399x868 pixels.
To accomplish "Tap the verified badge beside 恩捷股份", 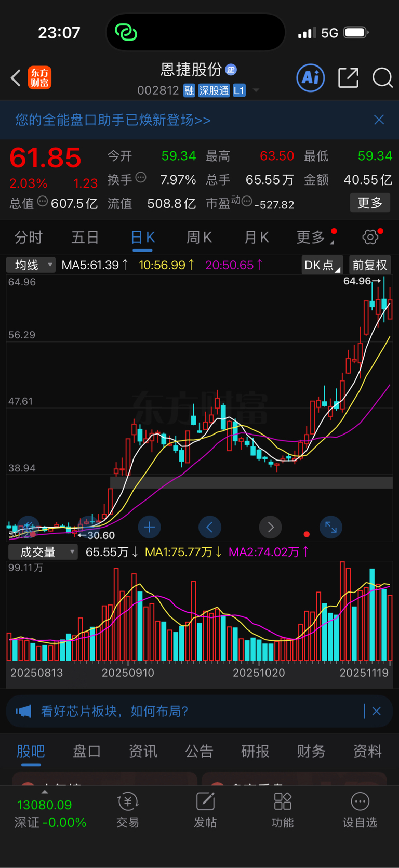I will (231, 70).
